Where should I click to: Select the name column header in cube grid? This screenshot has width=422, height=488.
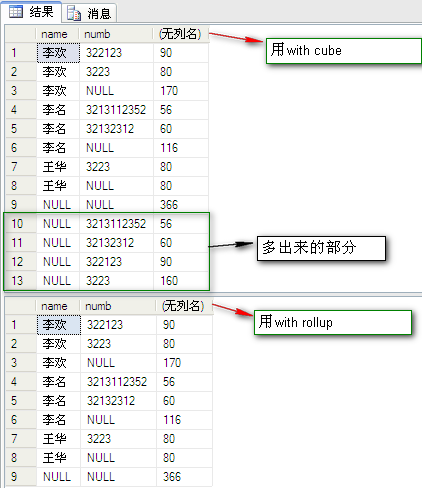57,34
